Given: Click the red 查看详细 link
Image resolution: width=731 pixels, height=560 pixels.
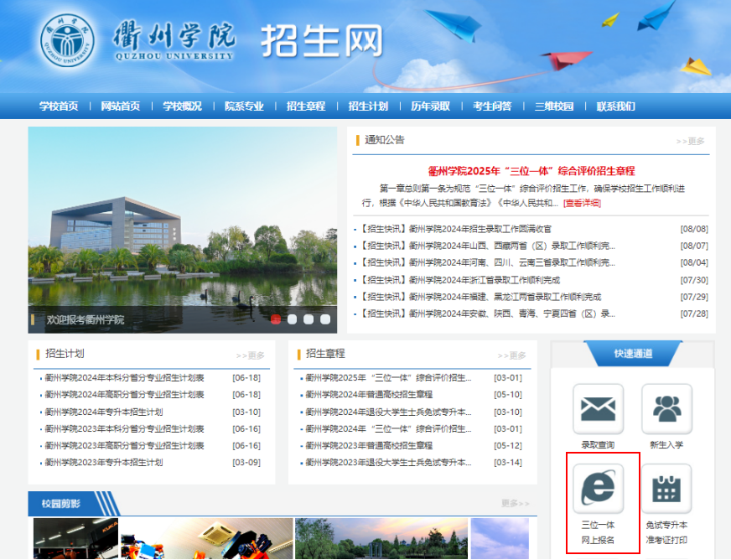Looking at the screenshot, I should coord(582,203).
